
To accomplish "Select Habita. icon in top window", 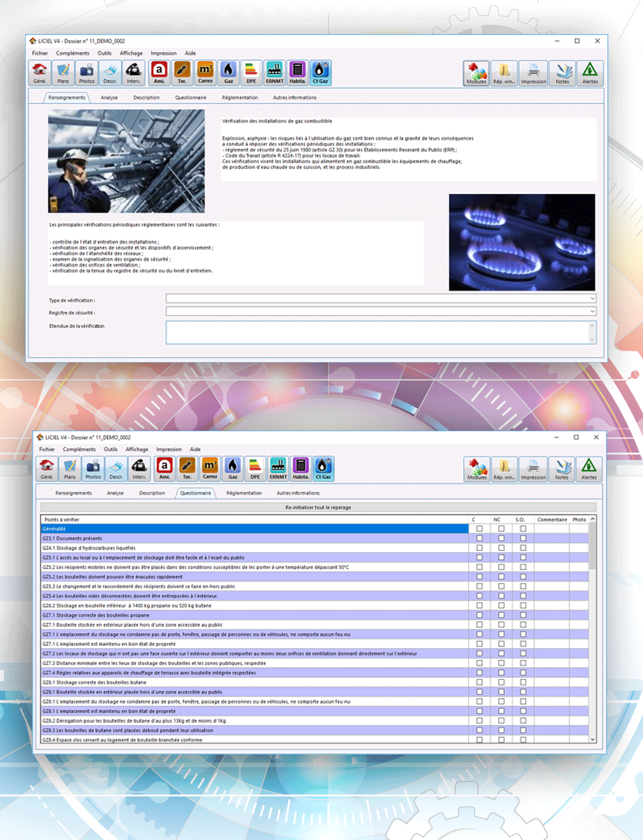I will point(298,73).
